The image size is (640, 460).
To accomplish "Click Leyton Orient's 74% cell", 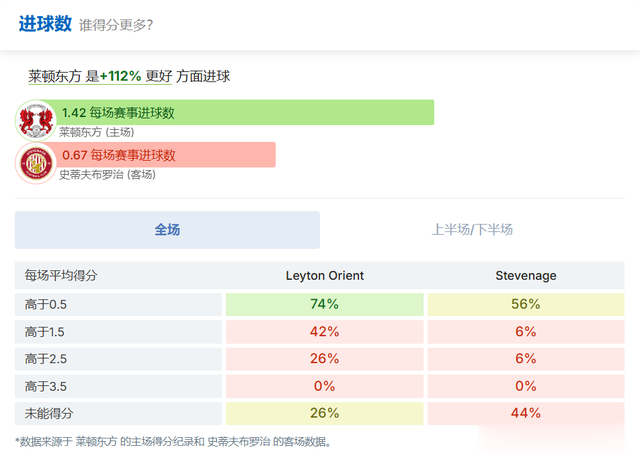I will 325,304.
